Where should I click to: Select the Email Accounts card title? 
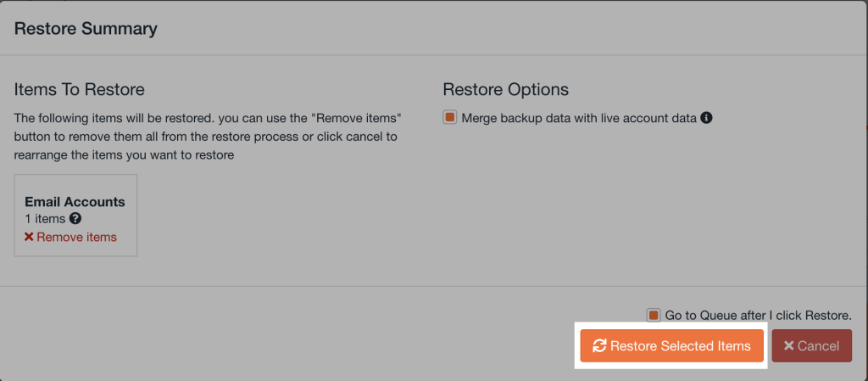click(x=75, y=202)
